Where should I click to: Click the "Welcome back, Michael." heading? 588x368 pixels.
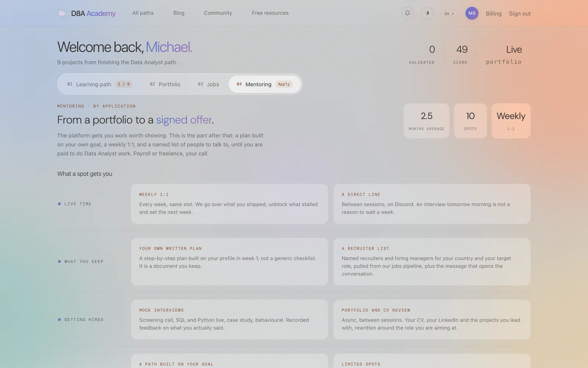point(125,47)
